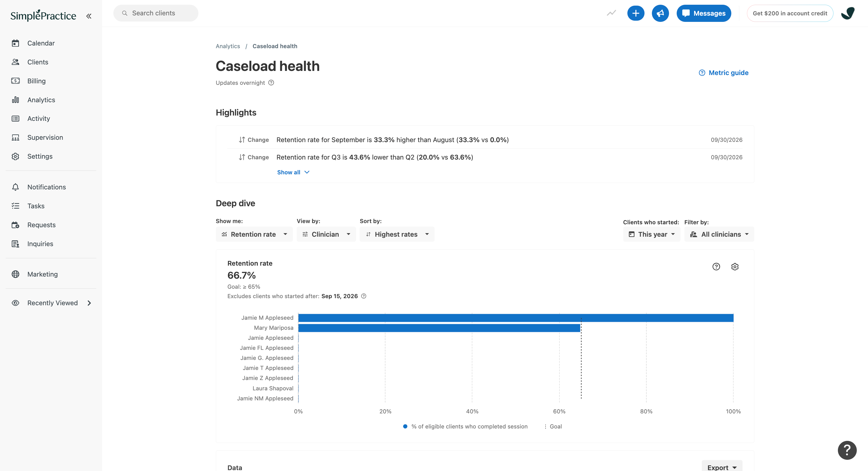Open the This year date dropdown
868x471 pixels.
click(x=651, y=234)
